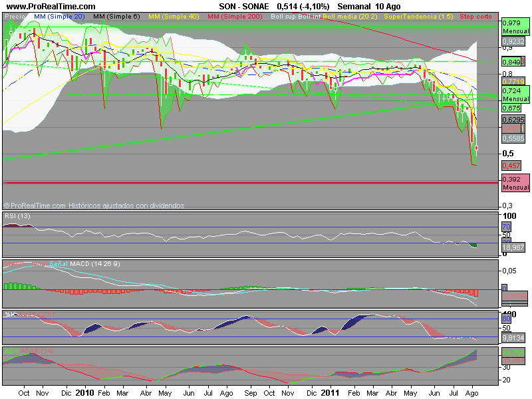Select the '%K' stochastic indicator title
The image size is (532, 399).
pos(10,315)
